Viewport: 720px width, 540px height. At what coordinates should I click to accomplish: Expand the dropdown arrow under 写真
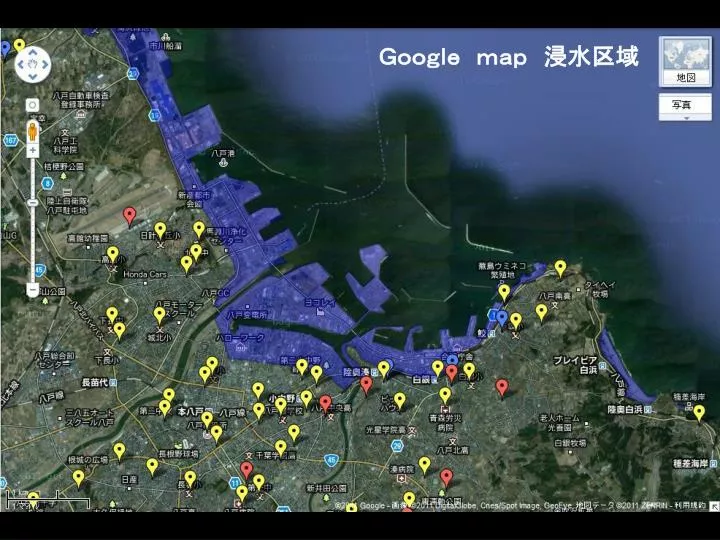[685, 118]
